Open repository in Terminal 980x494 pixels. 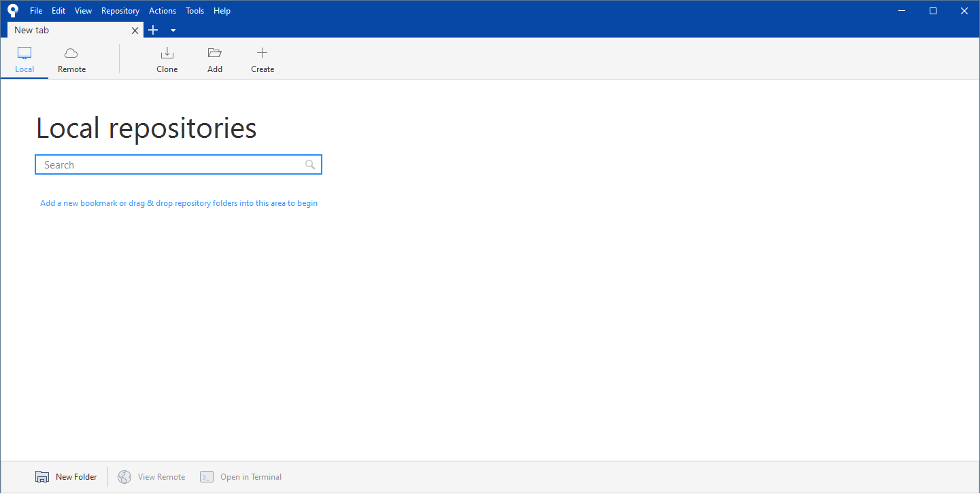coord(241,476)
